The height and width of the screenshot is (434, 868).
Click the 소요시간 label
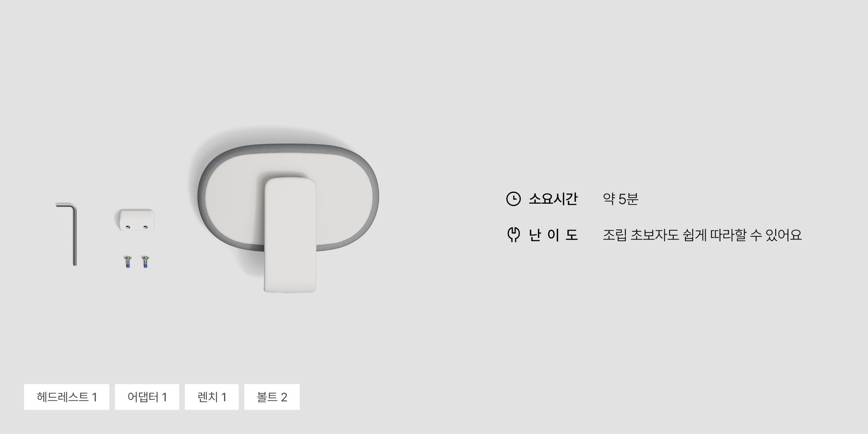[x=553, y=199]
